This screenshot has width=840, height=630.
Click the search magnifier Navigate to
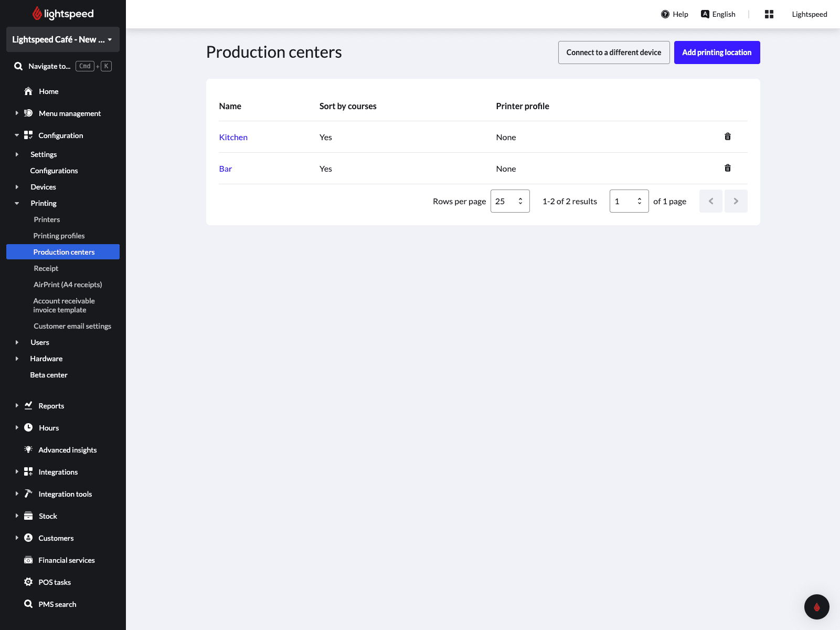point(18,66)
